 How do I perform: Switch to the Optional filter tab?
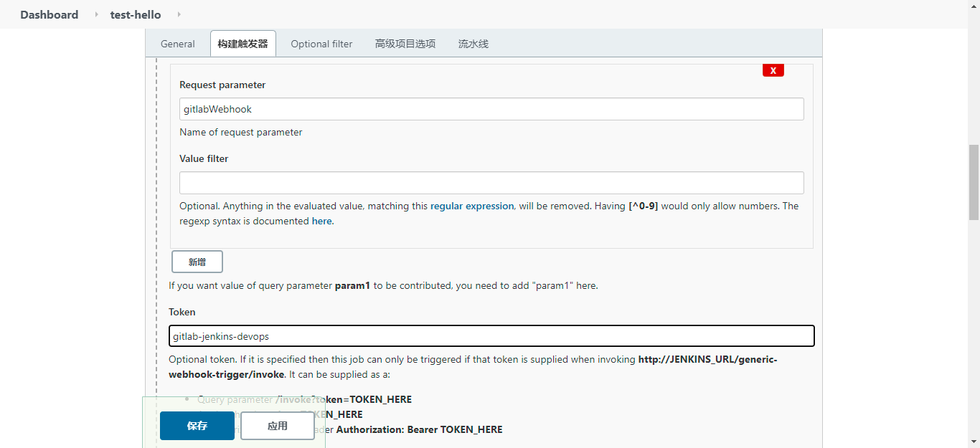coord(321,44)
